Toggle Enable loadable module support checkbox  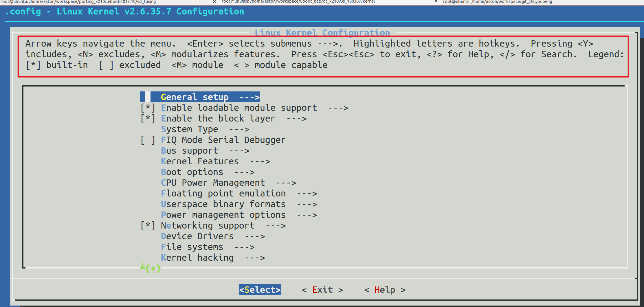tap(148, 108)
